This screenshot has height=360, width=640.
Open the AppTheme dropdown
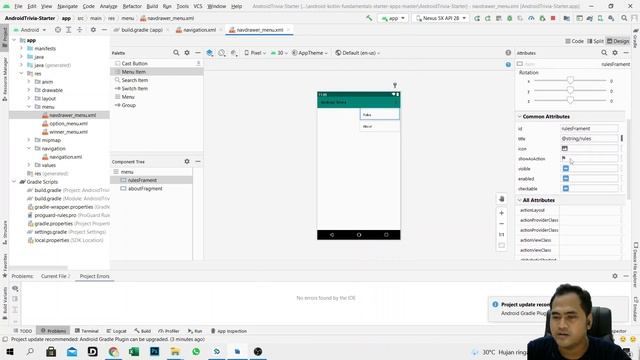[309, 53]
